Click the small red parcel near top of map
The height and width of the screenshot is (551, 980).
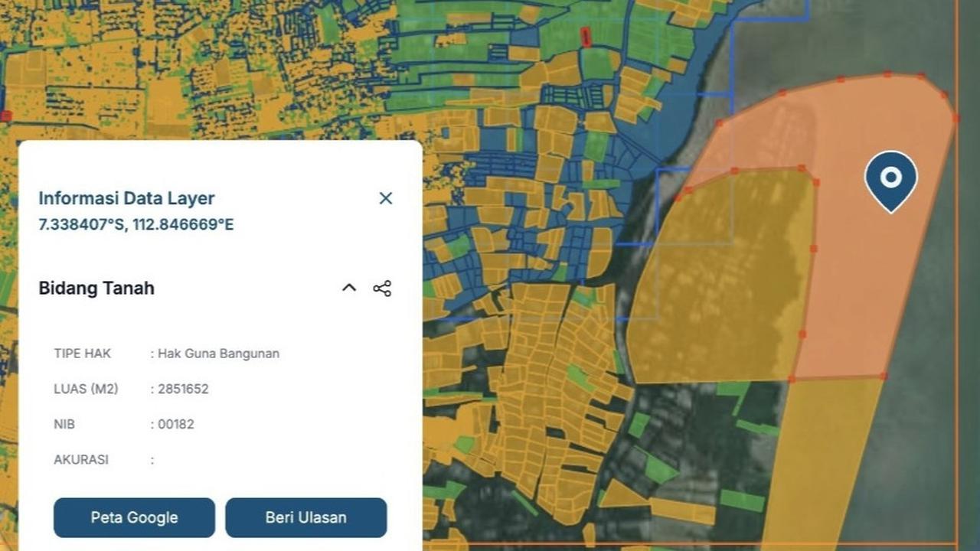pos(586,37)
